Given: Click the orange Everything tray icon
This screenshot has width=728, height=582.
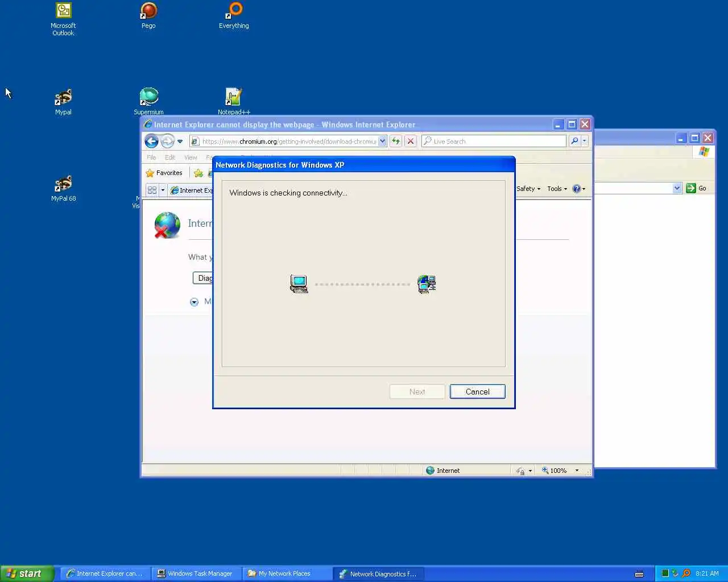Looking at the screenshot, I should point(686,573).
